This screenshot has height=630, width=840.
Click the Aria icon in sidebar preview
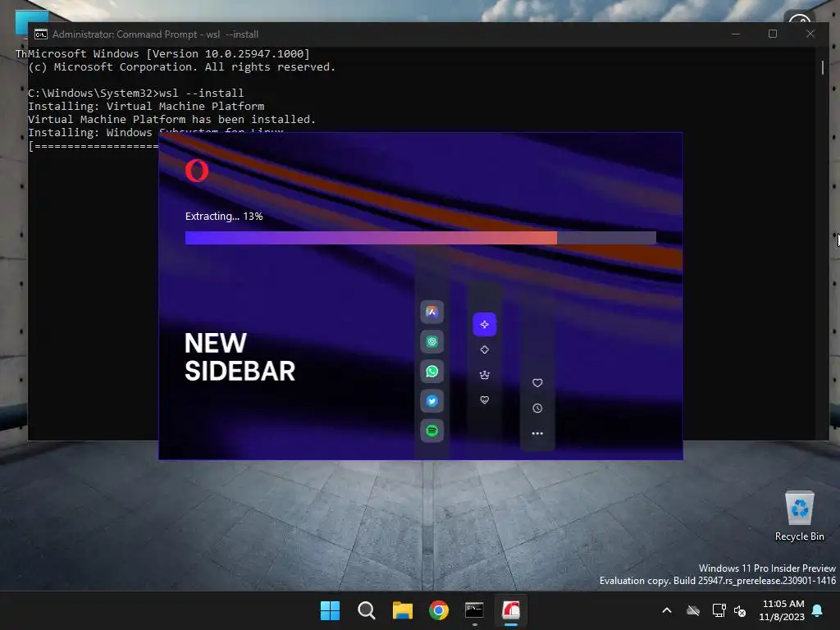pyautogui.click(x=431, y=312)
